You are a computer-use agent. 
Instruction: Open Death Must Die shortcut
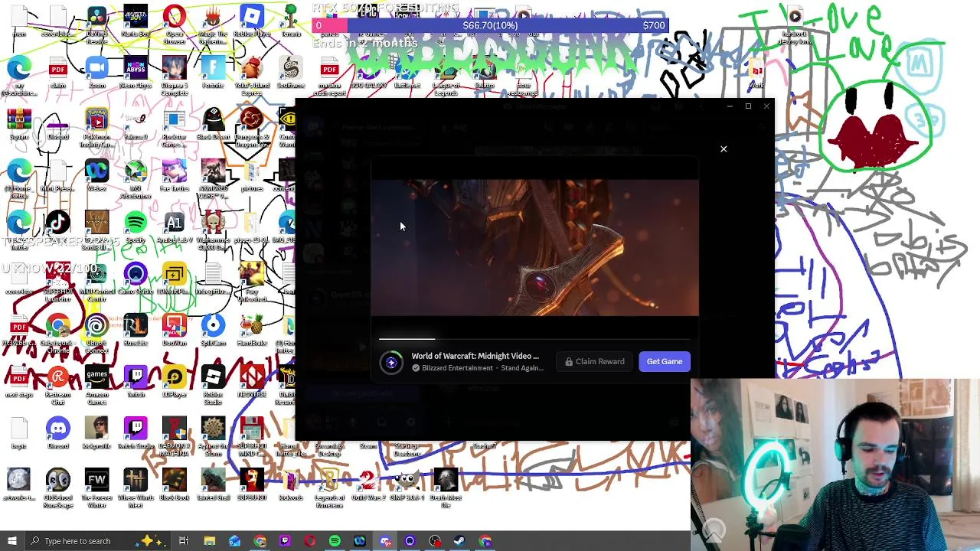pyautogui.click(x=446, y=487)
